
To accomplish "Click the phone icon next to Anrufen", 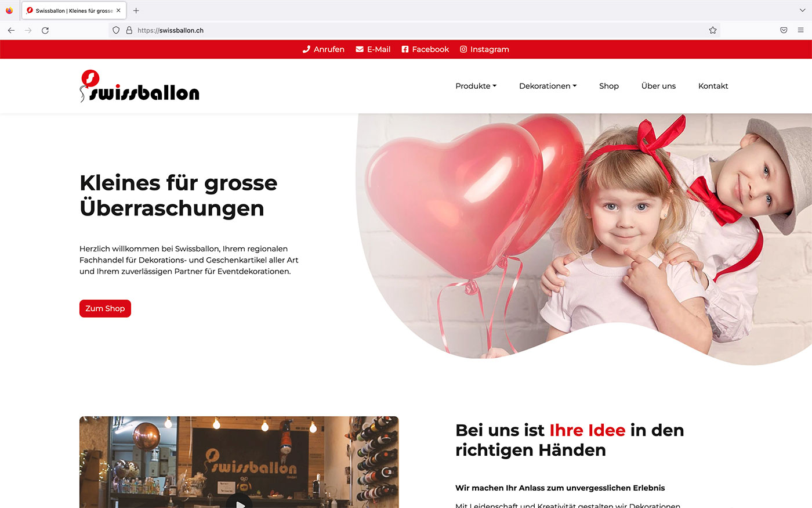I will pyautogui.click(x=306, y=49).
